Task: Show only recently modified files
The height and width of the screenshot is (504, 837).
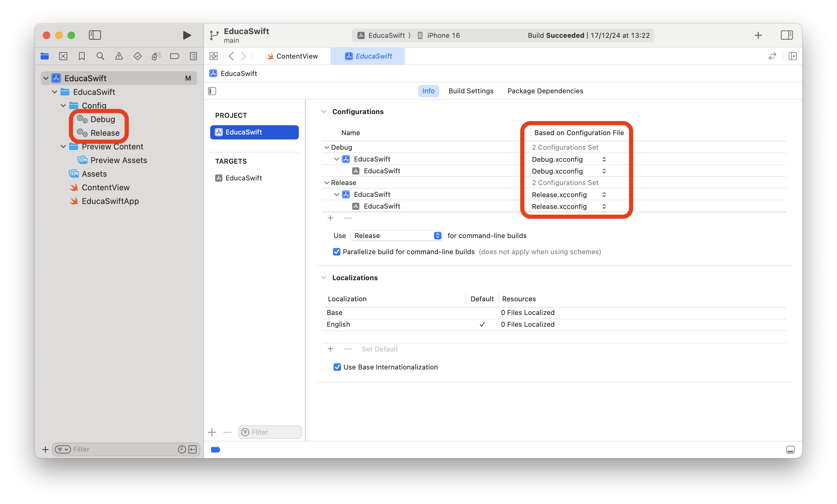Action: pyautogui.click(x=182, y=449)
